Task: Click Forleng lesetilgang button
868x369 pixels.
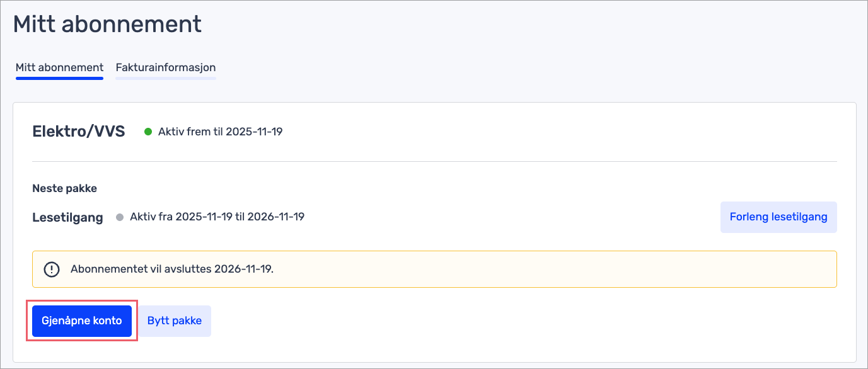Action: pos(778,217)
